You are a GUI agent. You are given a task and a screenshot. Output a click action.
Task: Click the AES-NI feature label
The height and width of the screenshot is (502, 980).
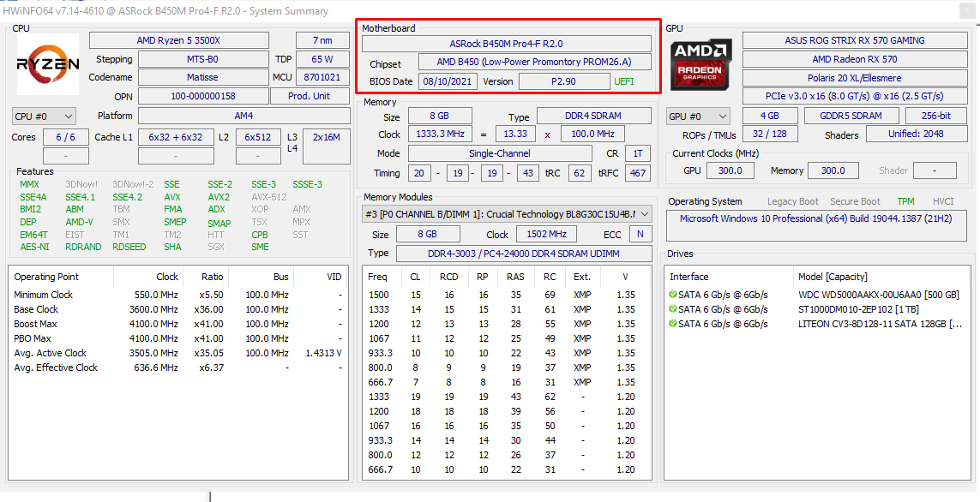[x=34, y=247]
